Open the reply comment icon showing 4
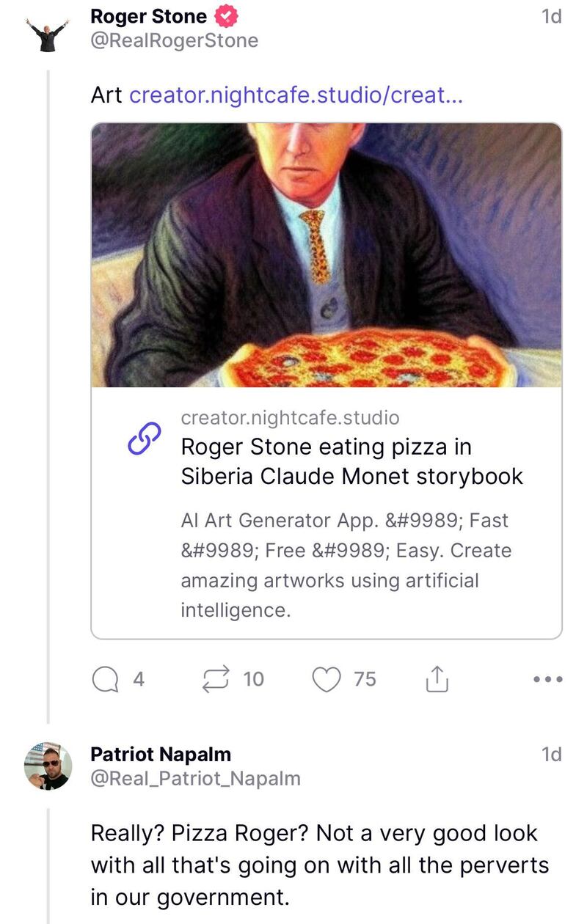This screenshot has height=924, width=587. tap(106, 680)
